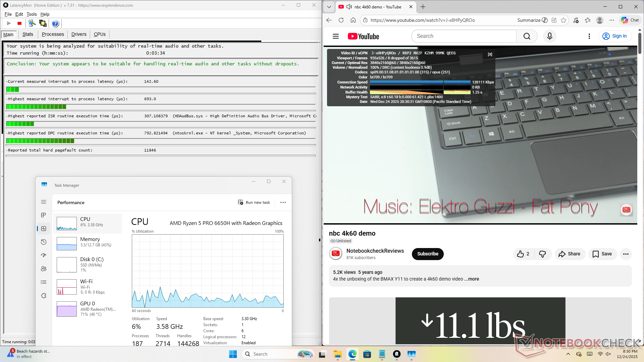
Task: Toggle Task Manager hamburger navigation menu
Action: pos(44,202)
